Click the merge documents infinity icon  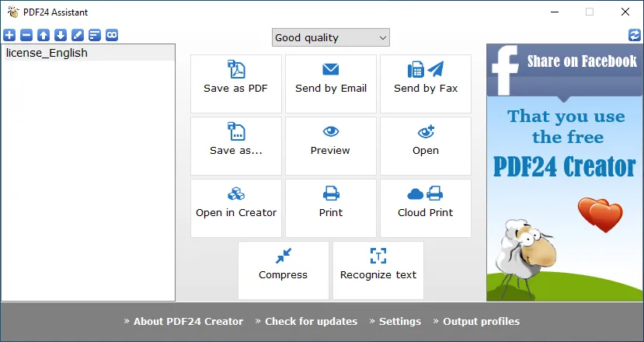[x=112, y=35]
